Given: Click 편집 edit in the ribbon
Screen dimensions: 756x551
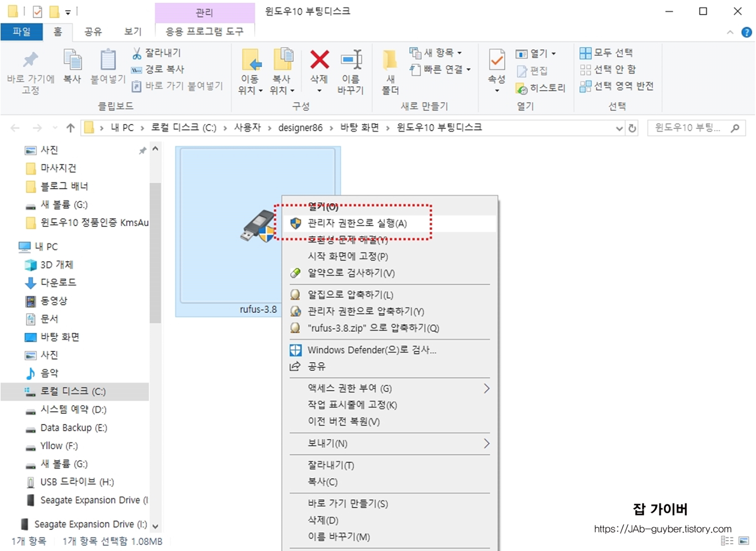Looking at the screenshot, I should (533, 71).
